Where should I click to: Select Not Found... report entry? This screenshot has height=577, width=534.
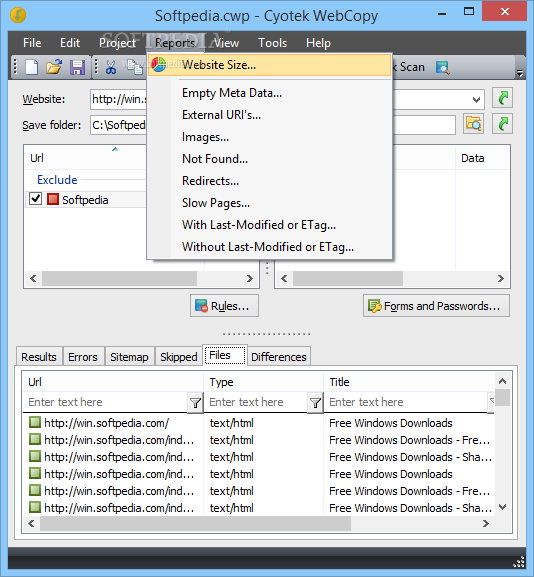click(x=269, y=159)
